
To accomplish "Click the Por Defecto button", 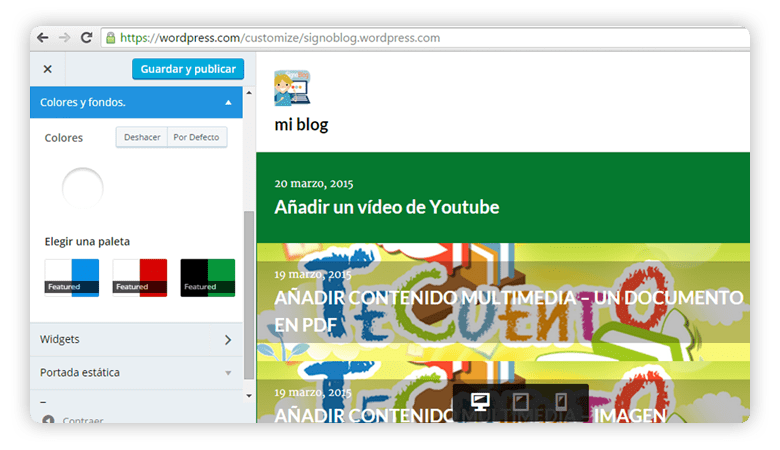I will tap(196, 137).
